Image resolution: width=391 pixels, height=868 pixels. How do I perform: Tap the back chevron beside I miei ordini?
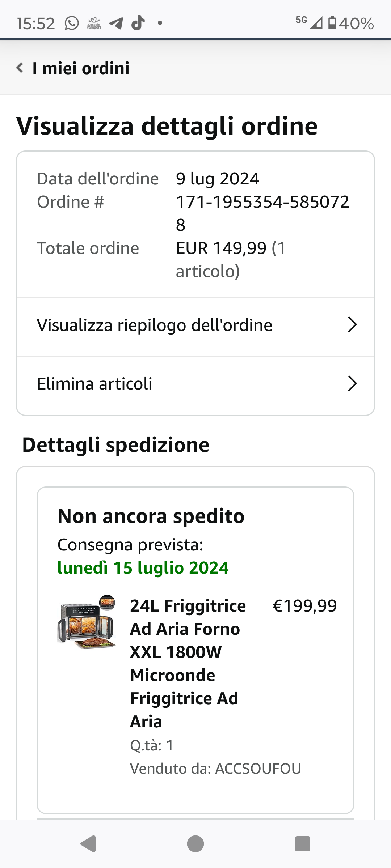[x=20, y=68]
